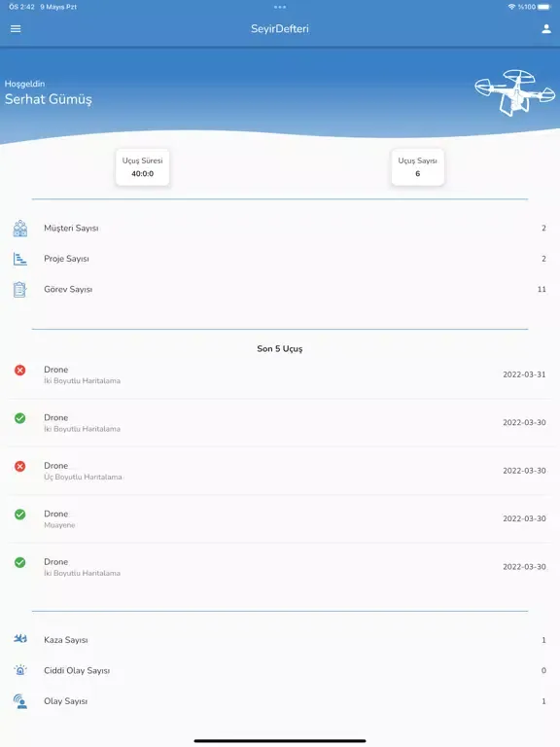Open the Kaza Sayısı row

coord(280,640)
